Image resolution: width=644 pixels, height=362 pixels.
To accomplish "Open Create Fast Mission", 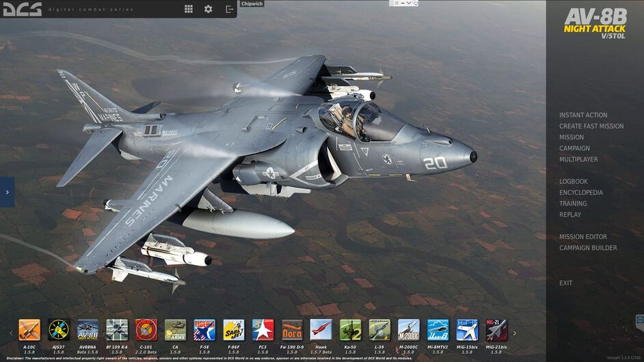I will [x=591, y=126].
